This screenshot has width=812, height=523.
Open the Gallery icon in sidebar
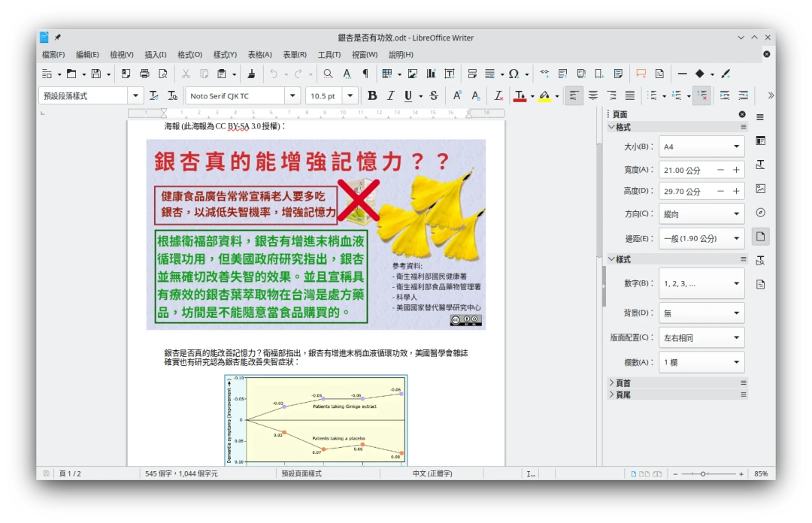click(x=760, y=189)
